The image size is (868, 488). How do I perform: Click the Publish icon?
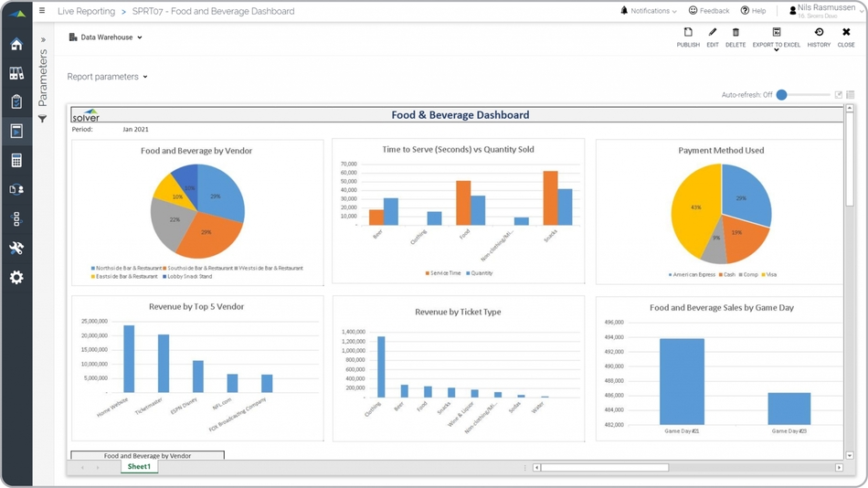tap(688, 37)
